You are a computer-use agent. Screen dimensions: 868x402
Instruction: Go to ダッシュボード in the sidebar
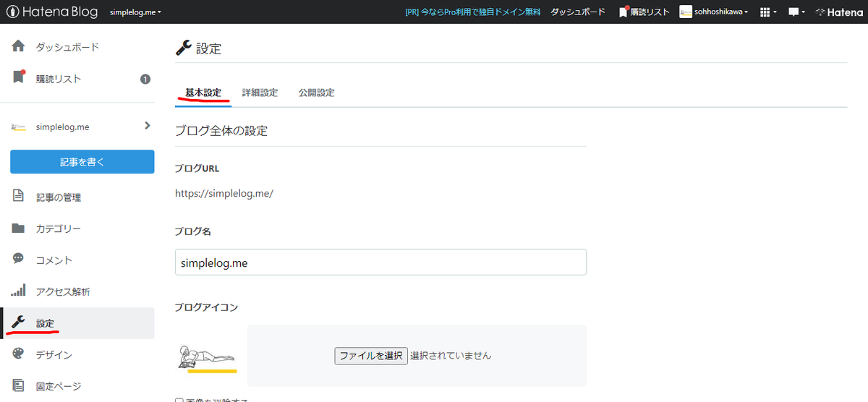tap(67, 47)
